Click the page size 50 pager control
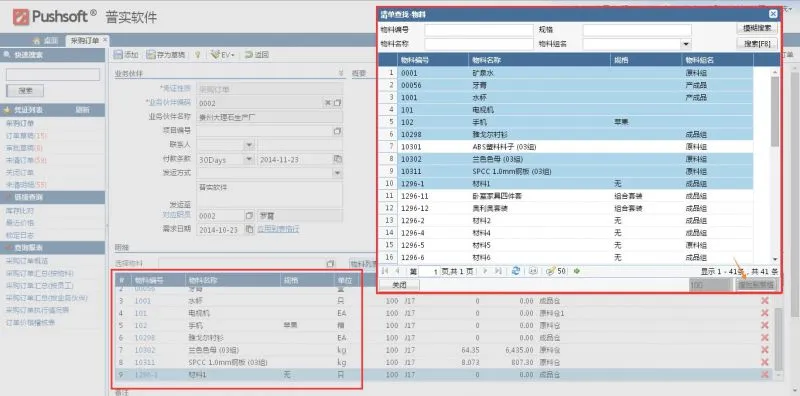 point(556,271)
